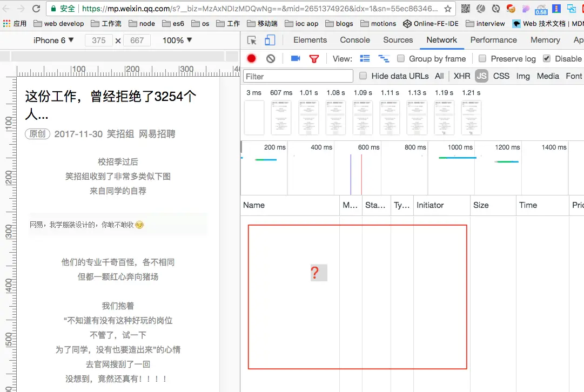584x392 pixels.
Task: Filter requests by All types
Action: pos(439,76)
